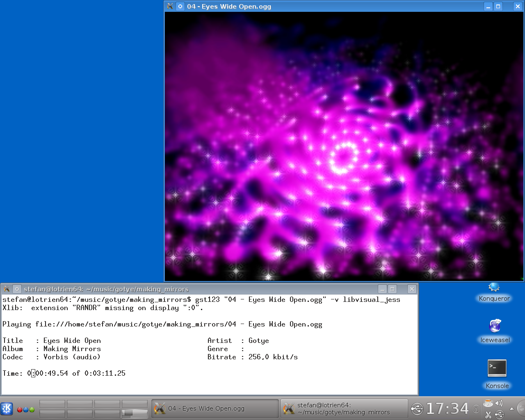Toggle sticky pin on terminal window
Image resolution: width=525 pixels, height=420 pixels.
[x=17, y=289]
